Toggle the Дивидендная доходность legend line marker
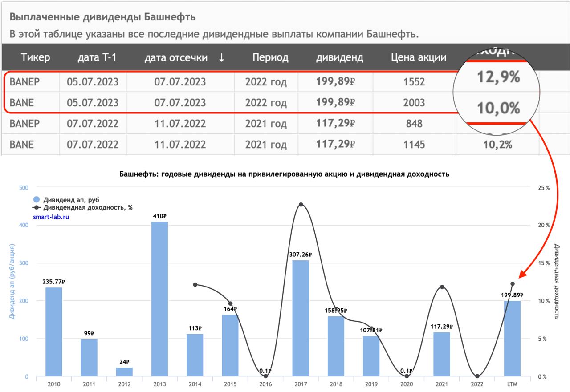The image size is (570, 392). (37, 207)
